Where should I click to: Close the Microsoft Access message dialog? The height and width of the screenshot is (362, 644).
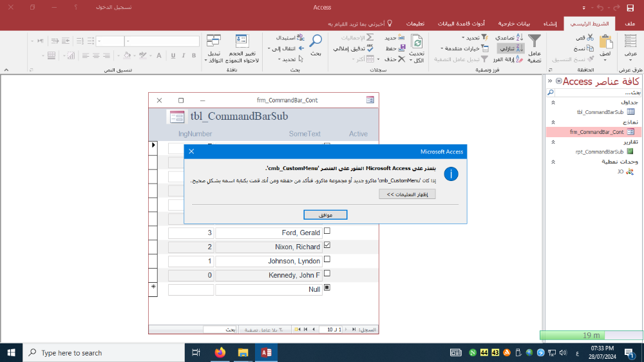point(191,151)
